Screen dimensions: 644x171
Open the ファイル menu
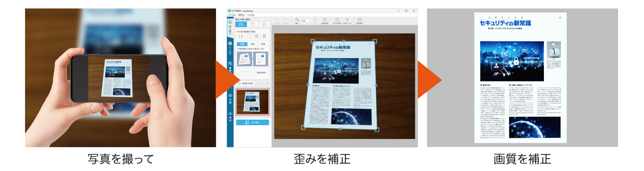tap(232, 15)
